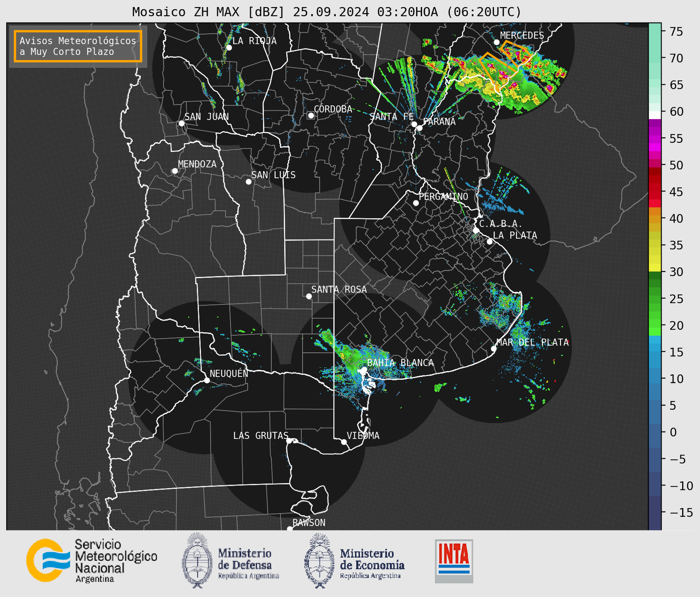Click the 75 dBZ color scale label

[676, 32]
